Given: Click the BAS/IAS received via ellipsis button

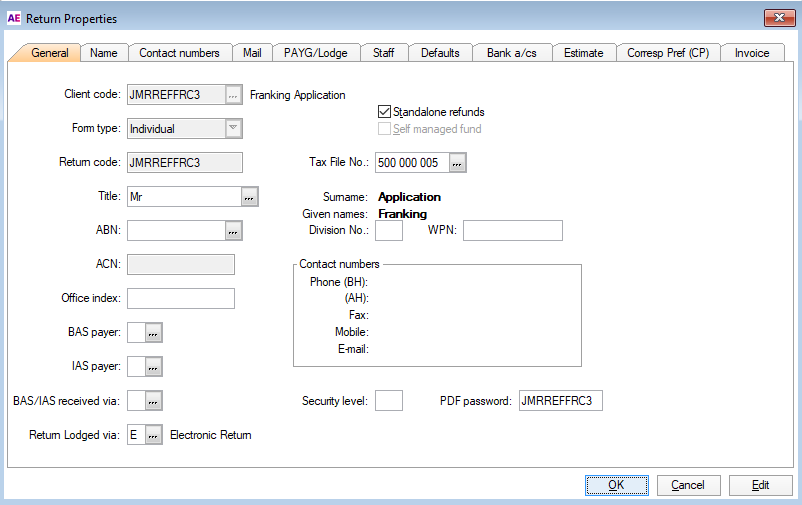Looking at the screenshot, I should [x=153, y=401].
